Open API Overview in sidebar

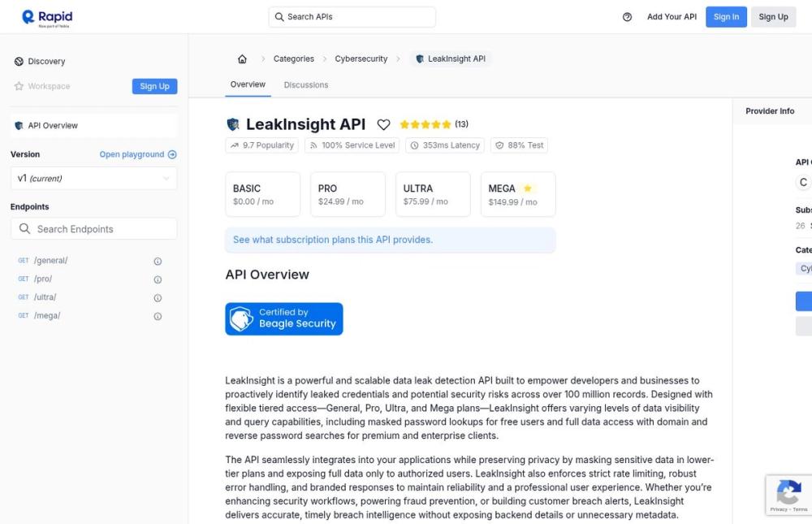pos(93,125)
